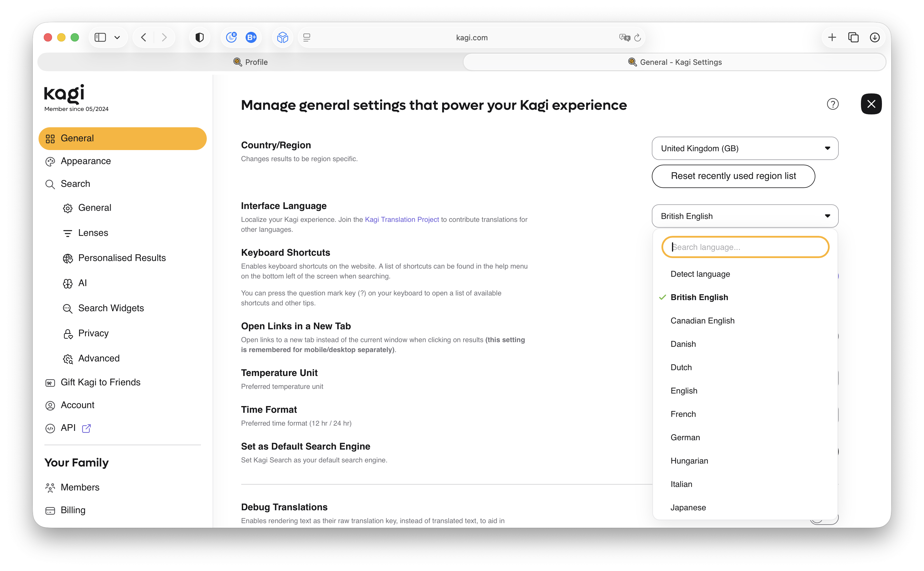Switch to General - Kagi Settings tab
Image resolution: width=924 pixels, height=571 pixels.
[x=674, y=62]
